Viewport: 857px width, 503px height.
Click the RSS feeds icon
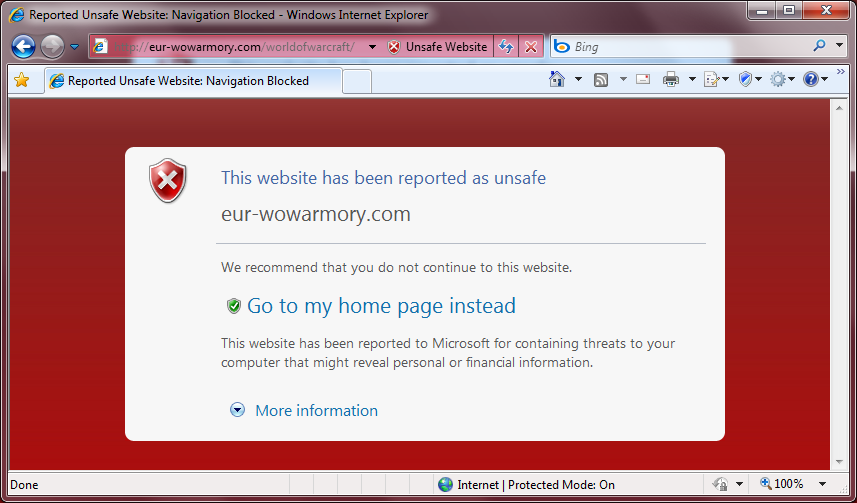pyautogui.click(x=601, y=80)
